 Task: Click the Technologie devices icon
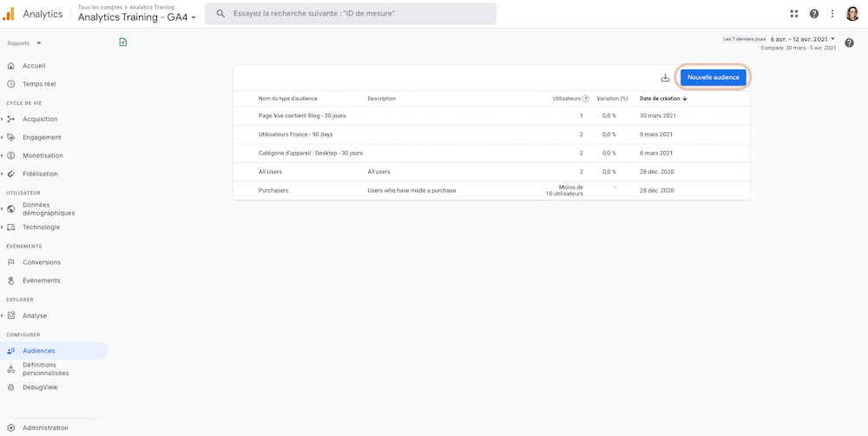[x=11, y=228]
